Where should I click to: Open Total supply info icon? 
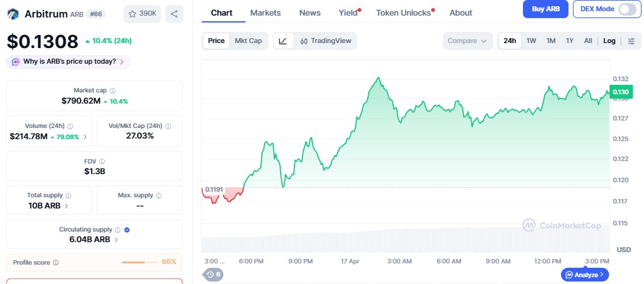coord(68,195)
